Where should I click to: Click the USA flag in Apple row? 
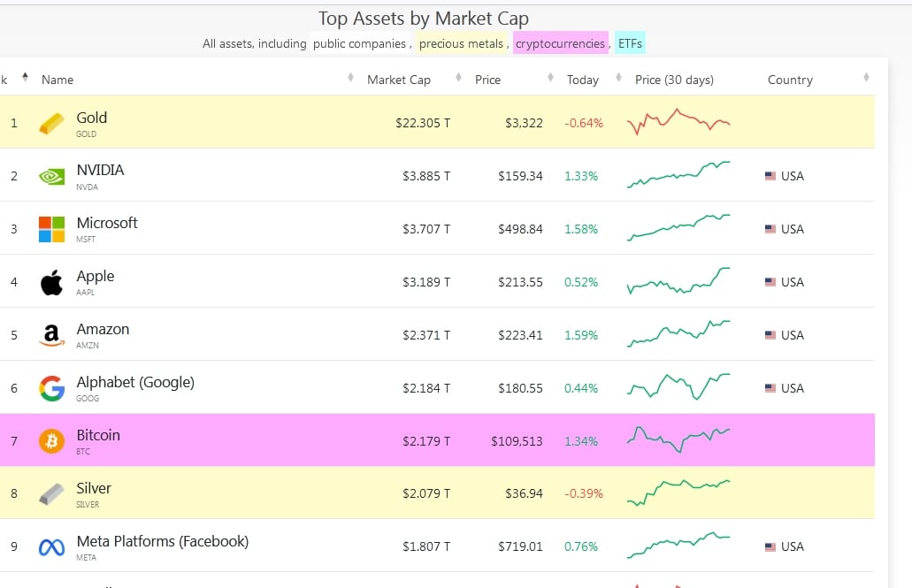coord(770,282)
